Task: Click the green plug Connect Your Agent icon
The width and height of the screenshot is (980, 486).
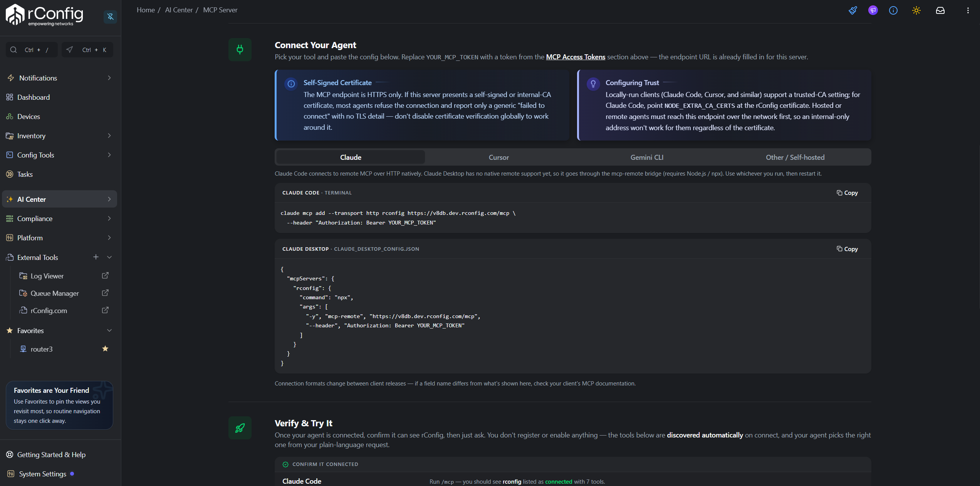Action: pos(240,50)
